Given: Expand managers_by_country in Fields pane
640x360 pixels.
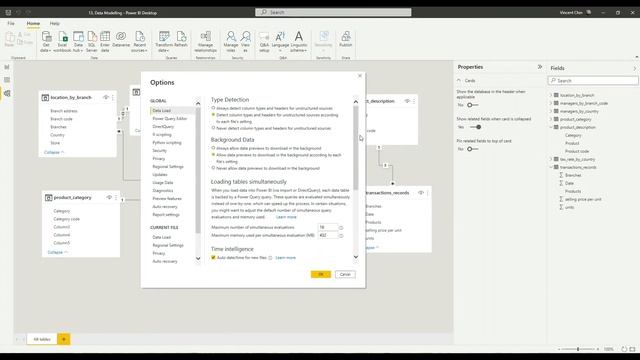Looking at the screenshot, I should [551, 111].
